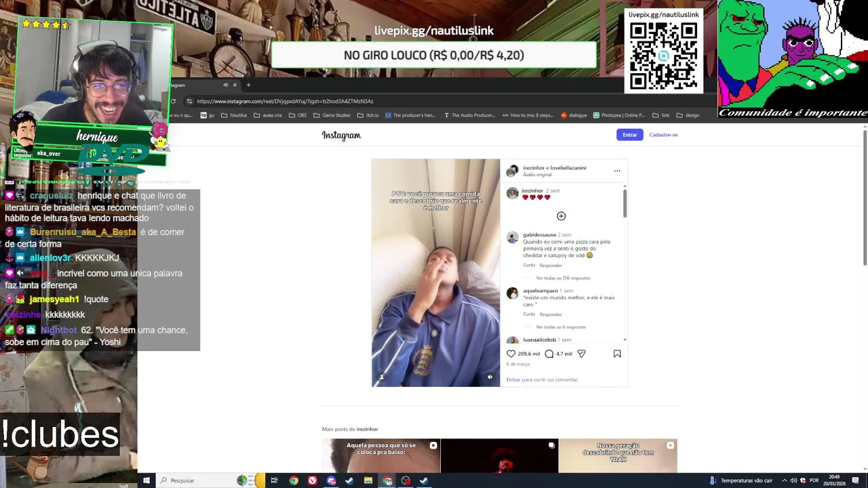
Task: Click the Áudio original link
Action: 537,175
